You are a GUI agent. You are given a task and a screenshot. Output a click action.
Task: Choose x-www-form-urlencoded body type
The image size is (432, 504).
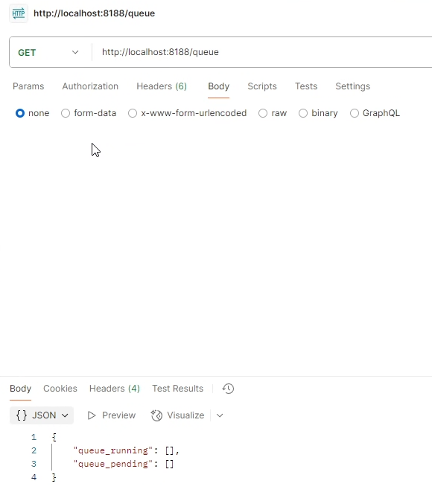(x=133, y=113)
